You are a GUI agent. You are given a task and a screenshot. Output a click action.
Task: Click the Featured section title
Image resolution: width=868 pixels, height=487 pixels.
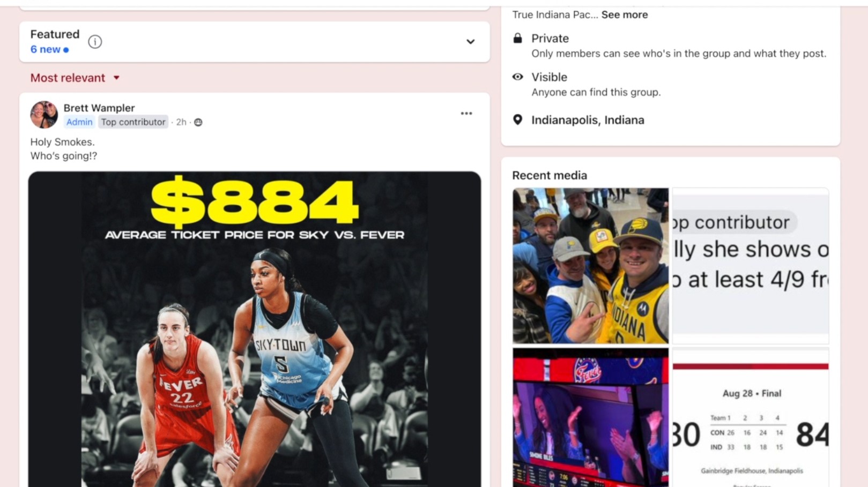click(55, 34)
